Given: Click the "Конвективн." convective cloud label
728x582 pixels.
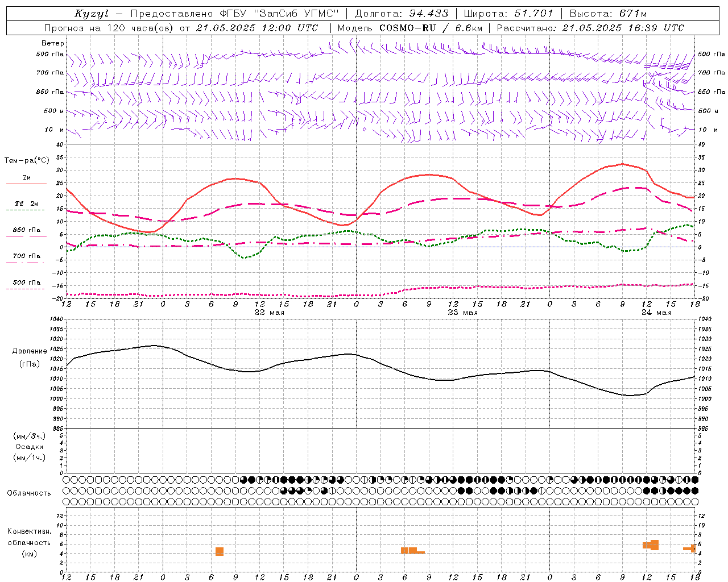Looking at the screenshot, I should click(x=30, y=531).
